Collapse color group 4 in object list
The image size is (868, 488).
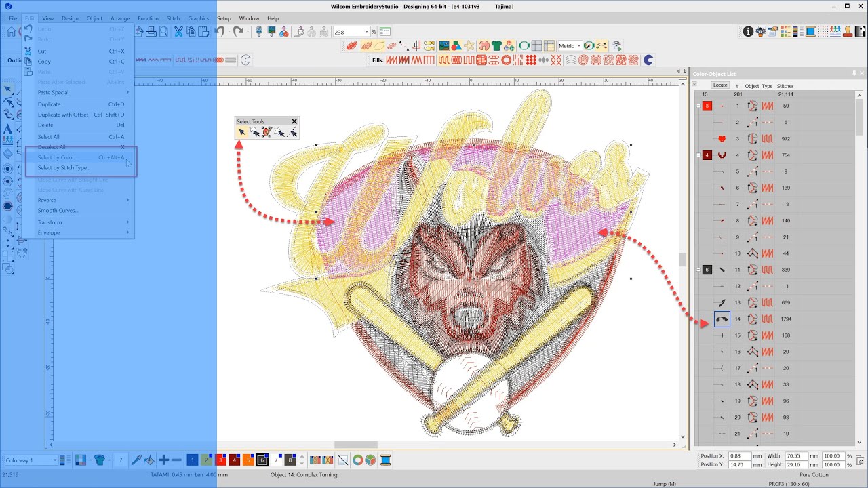(698, 155)
